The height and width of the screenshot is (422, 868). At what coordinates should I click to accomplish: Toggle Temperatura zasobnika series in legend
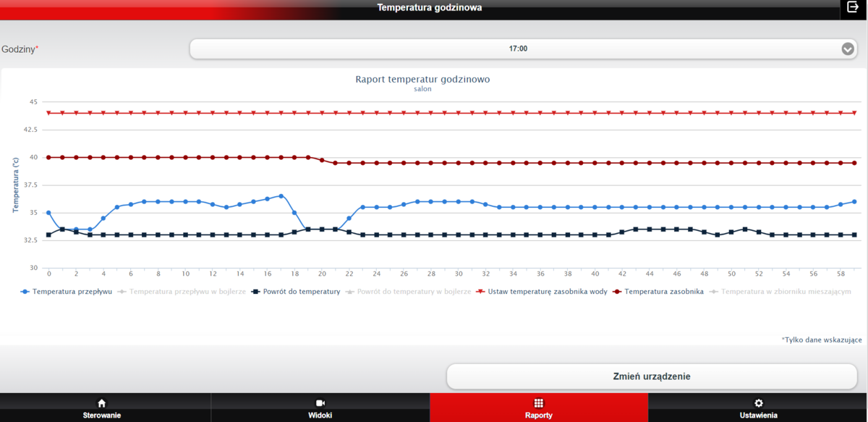point(663,292)
